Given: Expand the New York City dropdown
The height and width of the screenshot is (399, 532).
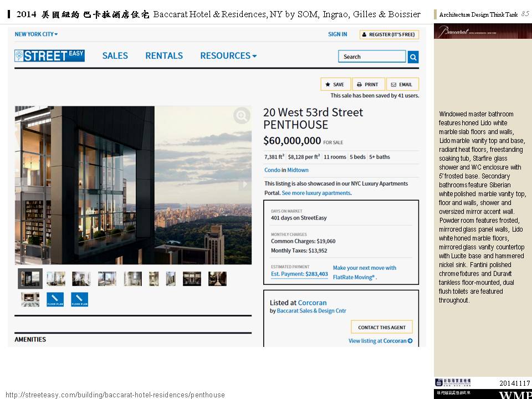Looking at the screenshot, I should 36,34.
